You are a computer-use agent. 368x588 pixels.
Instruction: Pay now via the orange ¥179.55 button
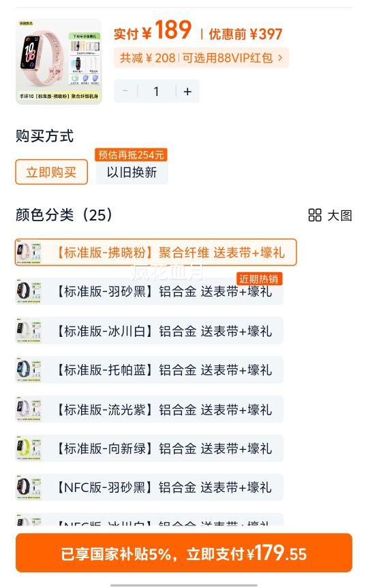click(184, 553)
